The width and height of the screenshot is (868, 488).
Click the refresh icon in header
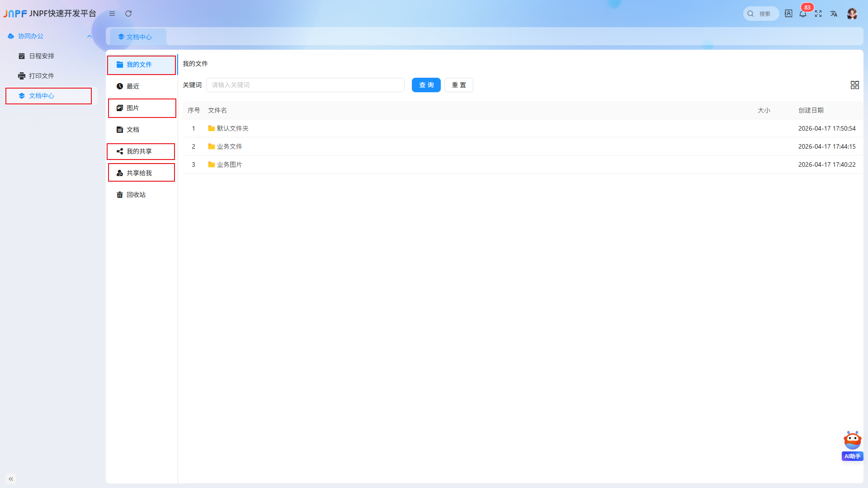(128, 14)
